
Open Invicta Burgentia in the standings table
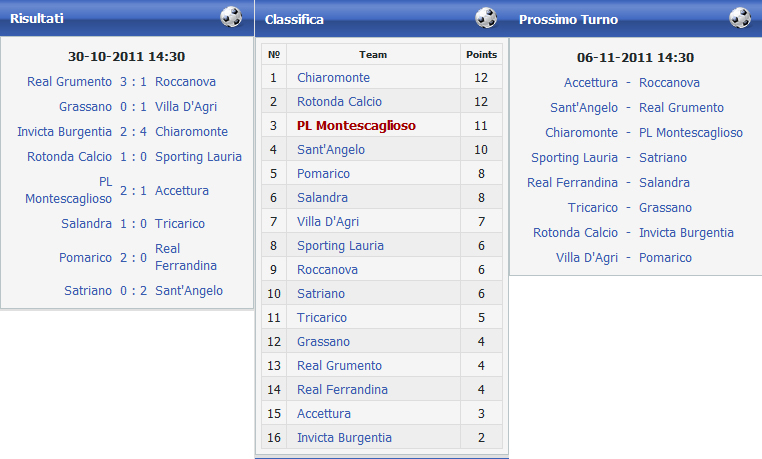click(344, 438)
